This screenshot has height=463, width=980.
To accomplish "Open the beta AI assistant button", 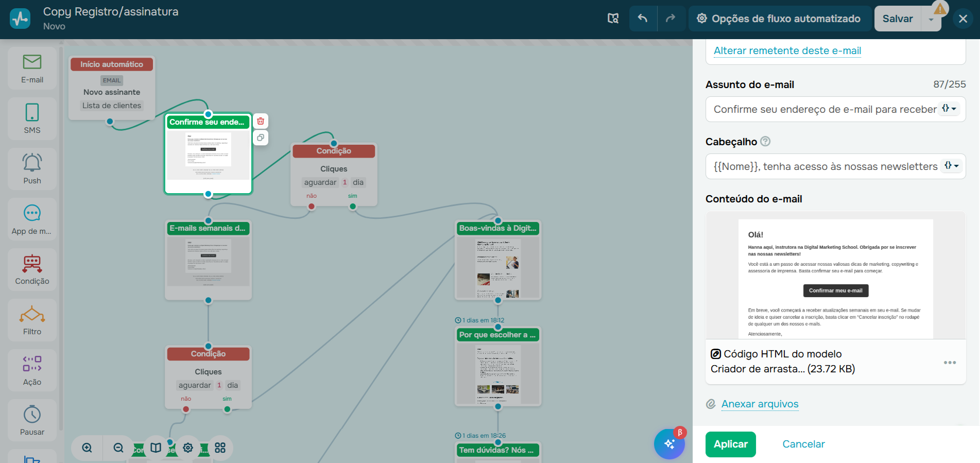I will (x=669, y=443).
